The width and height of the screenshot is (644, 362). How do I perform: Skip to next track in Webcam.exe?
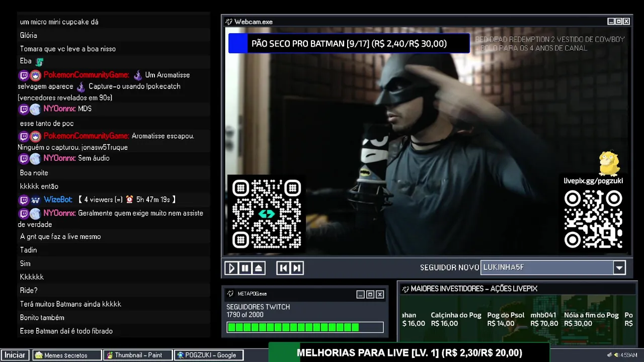tap(297, 268)
